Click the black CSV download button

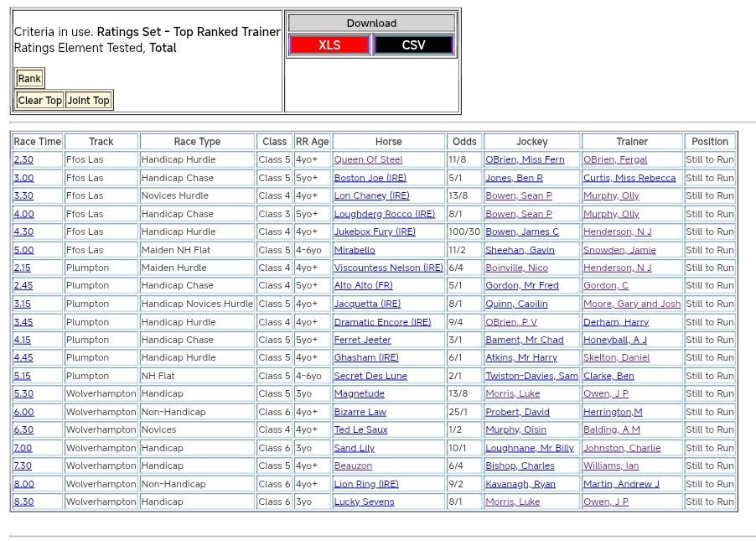click(413, 45)
